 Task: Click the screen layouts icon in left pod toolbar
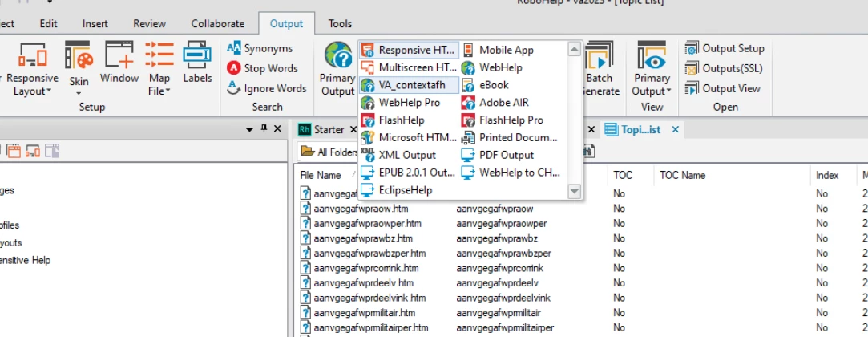point(33,150)
